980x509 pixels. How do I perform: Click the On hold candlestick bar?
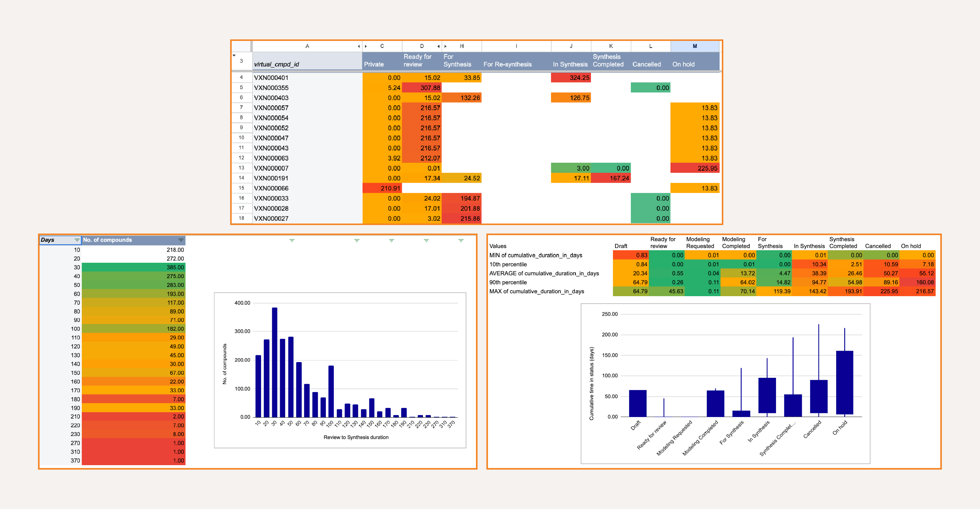pyautogui.click(x=844, y=382)
